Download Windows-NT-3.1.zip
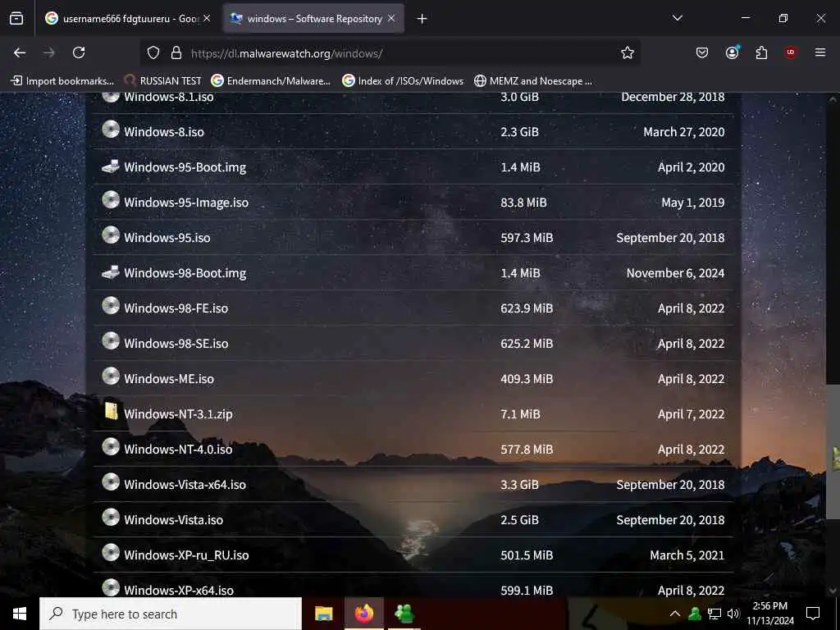The height and width of the screenshot is (630, 840). [178, 414]
